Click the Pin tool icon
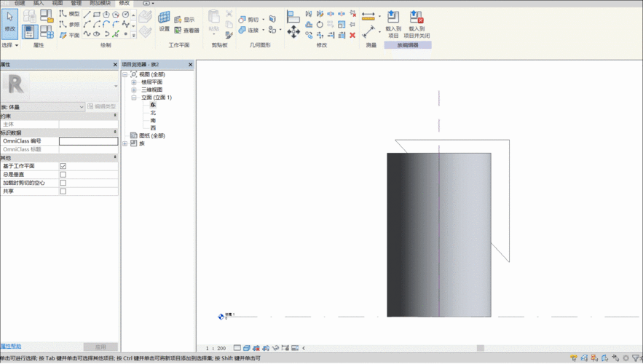The image size is (643, 364). click(352, 25)
